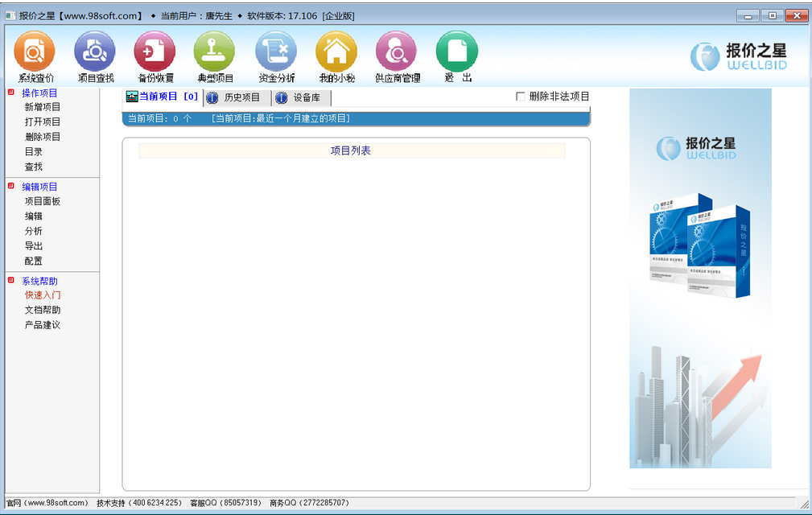
Task: Click the 操作项目 section header
Action: (x=39, y=93)
